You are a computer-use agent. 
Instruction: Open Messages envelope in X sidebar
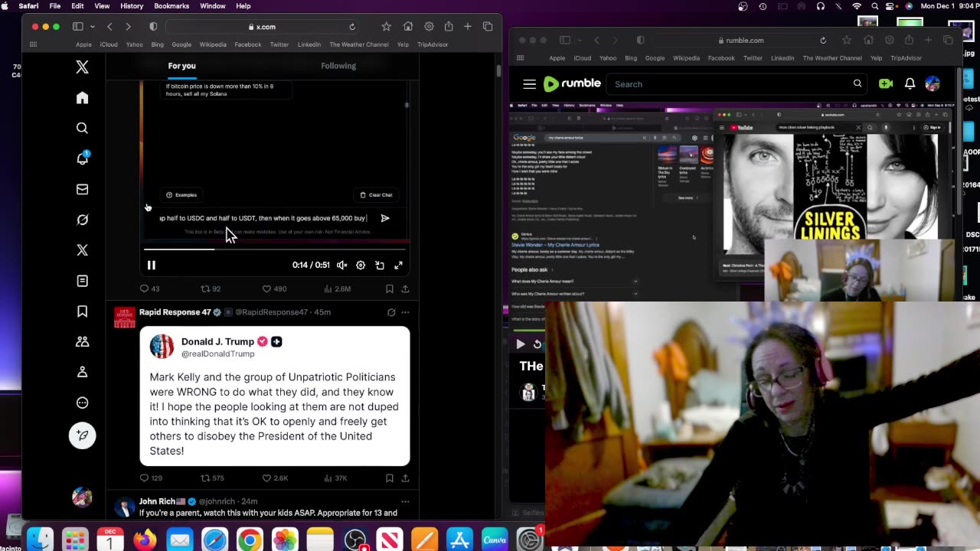pyautogui.click(x=82, y=189)
